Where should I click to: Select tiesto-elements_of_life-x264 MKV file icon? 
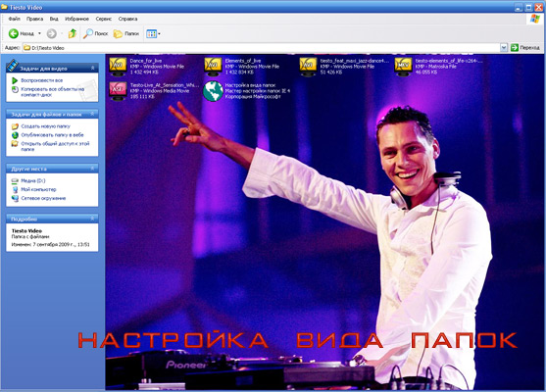[403, 67]
